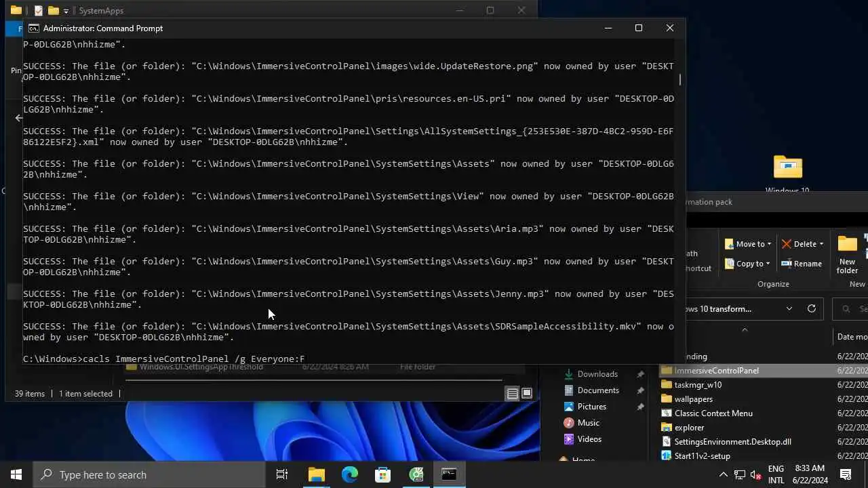Click the Date modified column header
Image resolution: width=868 pixels, height=488 pixels.
coord(852,336)
